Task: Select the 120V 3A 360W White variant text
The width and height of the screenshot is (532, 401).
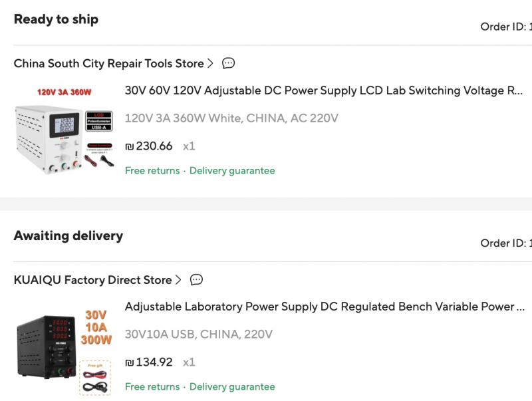Action: point(231,118)
